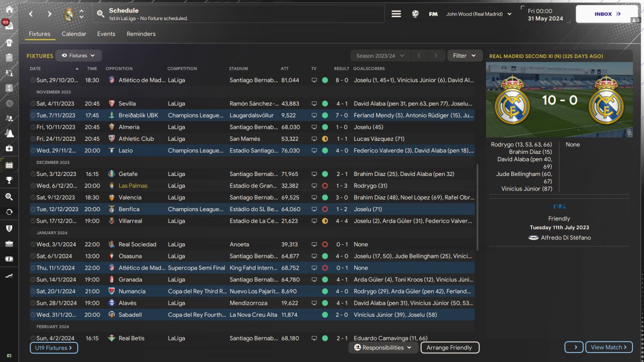644x362 pixels.
Task: Expand the Filter dropdown
Action: pos(464,56)
